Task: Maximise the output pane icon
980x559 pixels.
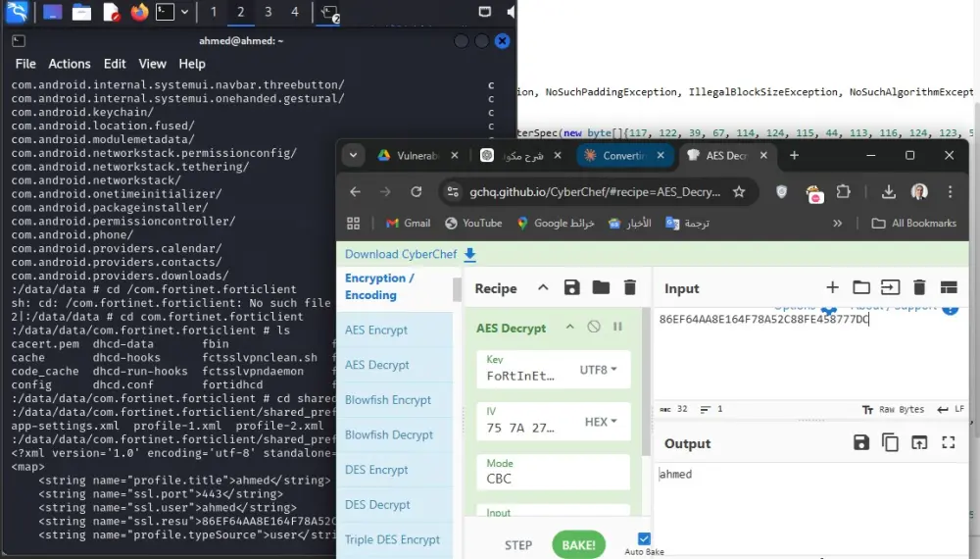Action: coord(948,442)
